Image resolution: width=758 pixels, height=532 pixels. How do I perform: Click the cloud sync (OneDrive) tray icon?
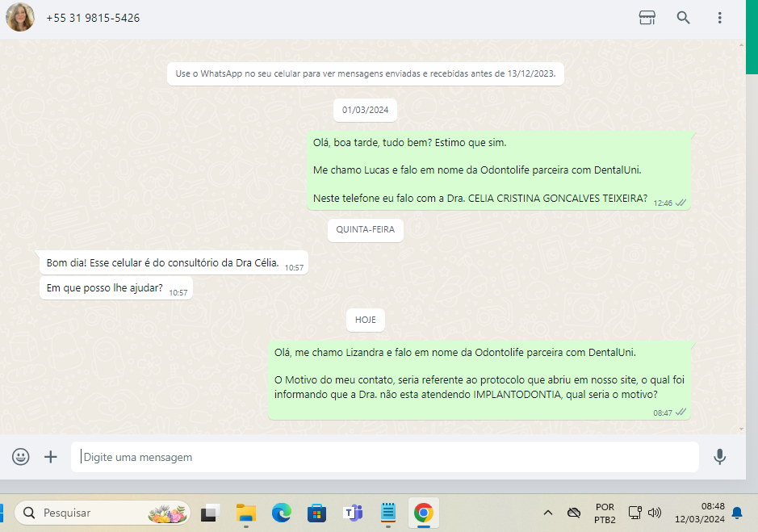574,513
